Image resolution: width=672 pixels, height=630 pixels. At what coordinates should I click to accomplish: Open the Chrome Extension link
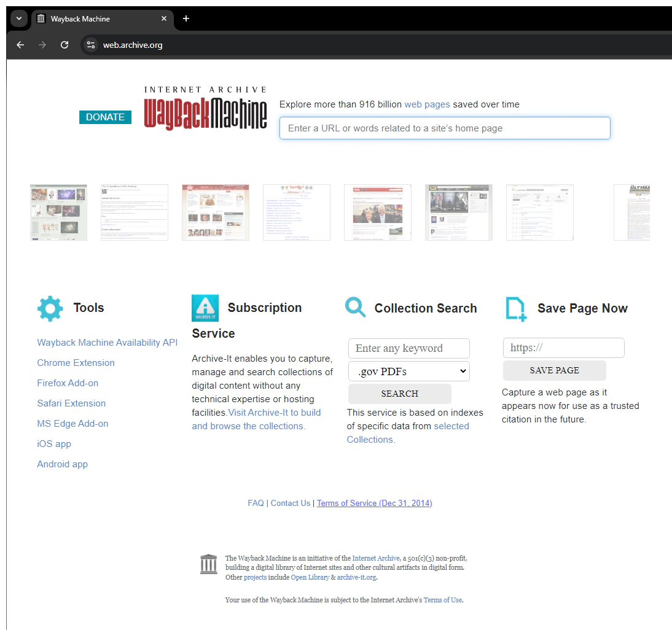pos(76,363)
